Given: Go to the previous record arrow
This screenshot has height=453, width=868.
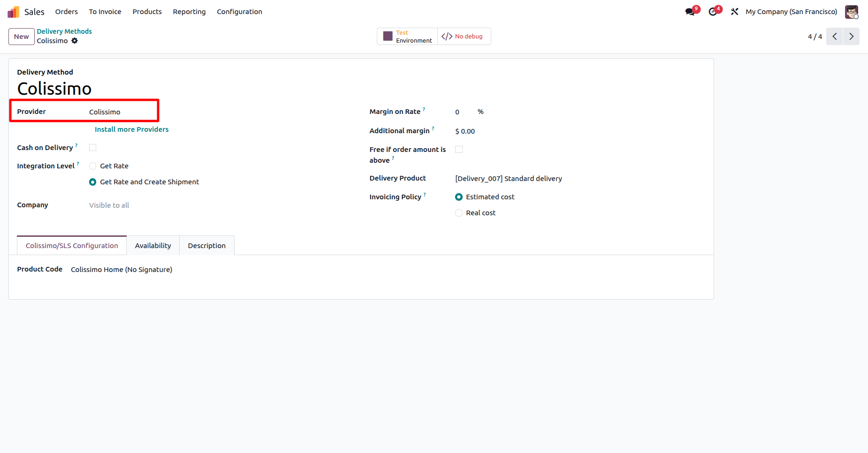Looking at the screenshot, I should click(835, 37).
